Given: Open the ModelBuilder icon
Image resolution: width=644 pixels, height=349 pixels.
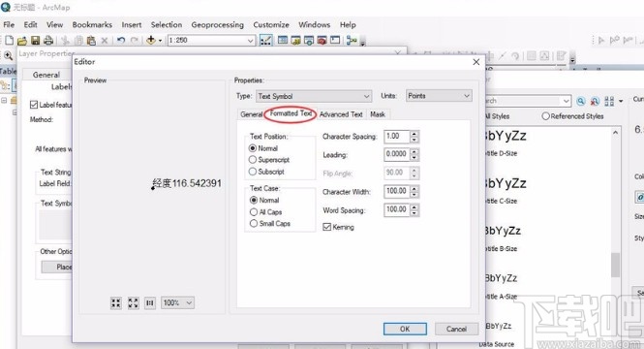Looking at the screenshot, I should 352,41.
